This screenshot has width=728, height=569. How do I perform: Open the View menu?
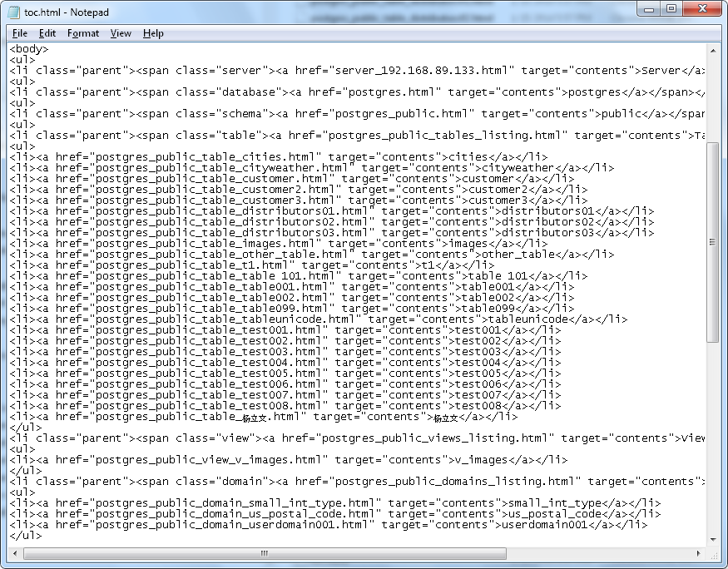[x=120, y=33]
